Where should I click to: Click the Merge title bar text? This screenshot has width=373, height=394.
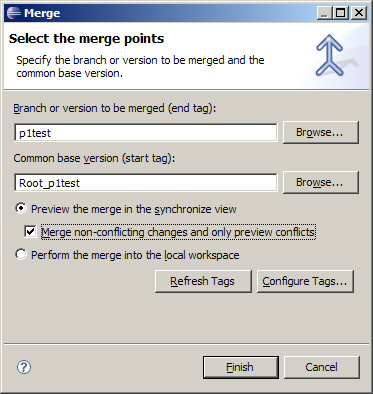tap(42, 13)
